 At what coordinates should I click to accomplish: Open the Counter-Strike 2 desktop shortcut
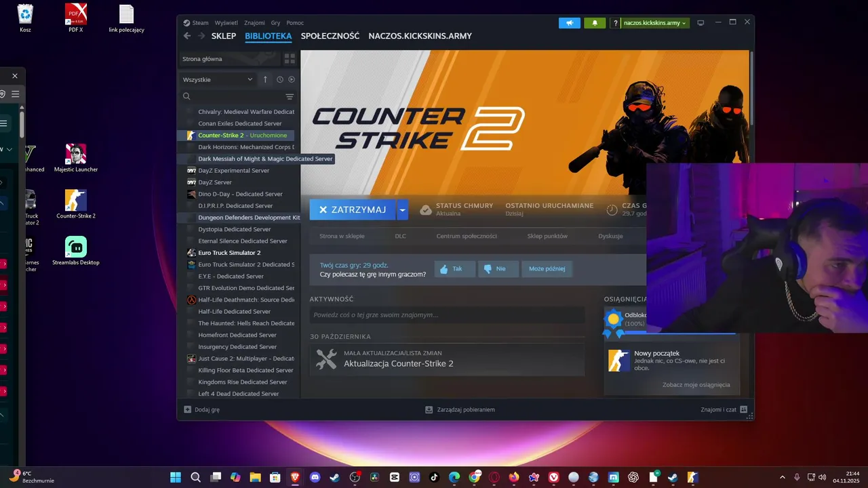[75, 204]
